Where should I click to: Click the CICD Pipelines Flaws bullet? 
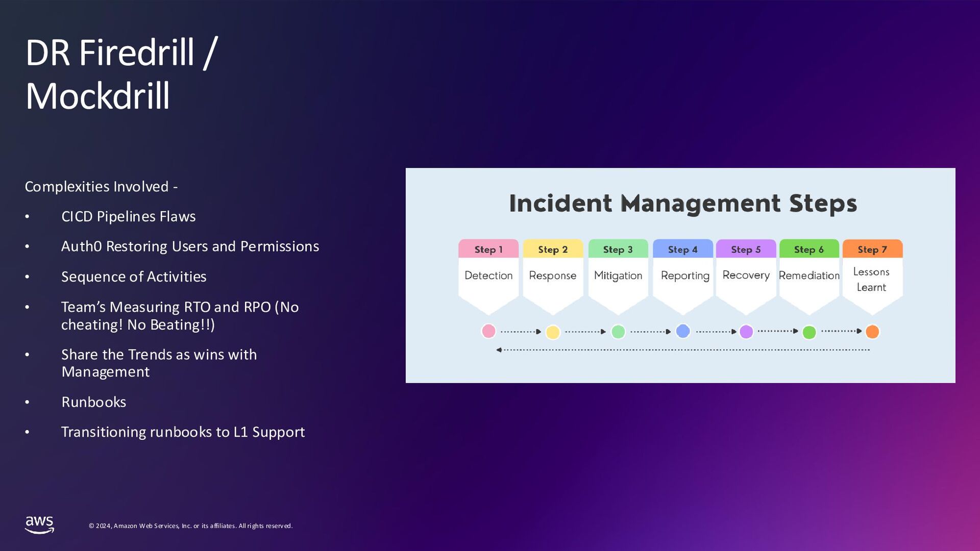tap(128, 216)
